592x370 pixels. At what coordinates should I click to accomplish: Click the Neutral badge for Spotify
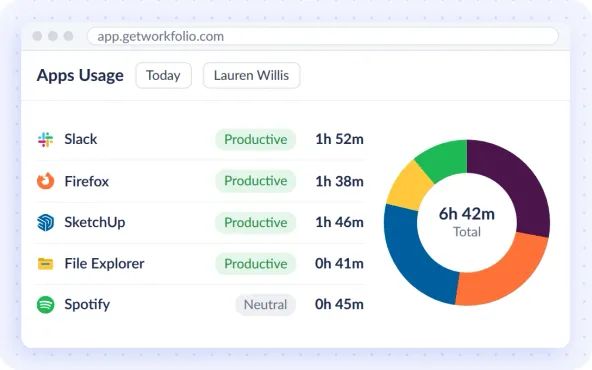click(x=265, y=304)
